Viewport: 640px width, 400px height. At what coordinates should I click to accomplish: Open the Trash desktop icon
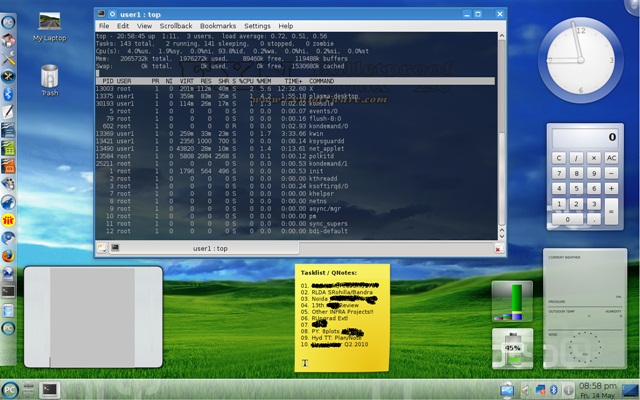[x=49, y=80]
